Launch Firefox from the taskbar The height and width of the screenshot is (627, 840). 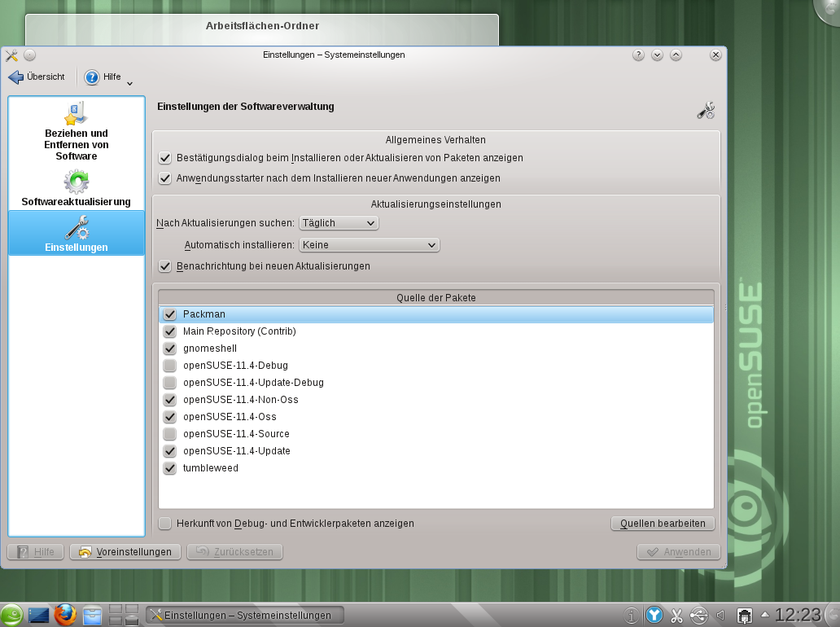point(65,616)
